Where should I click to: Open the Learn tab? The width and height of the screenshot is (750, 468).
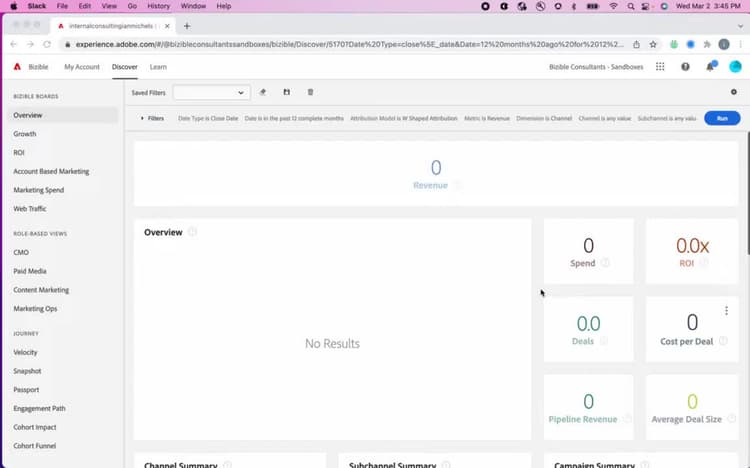pos(158,67)
